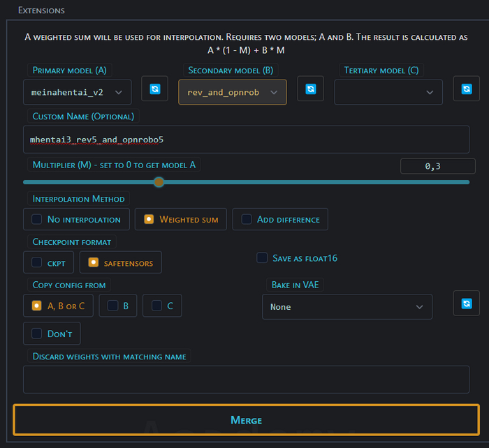Choose ckpt checkpoint format
This screenshot has width=489, height=448.
point(48,262)
